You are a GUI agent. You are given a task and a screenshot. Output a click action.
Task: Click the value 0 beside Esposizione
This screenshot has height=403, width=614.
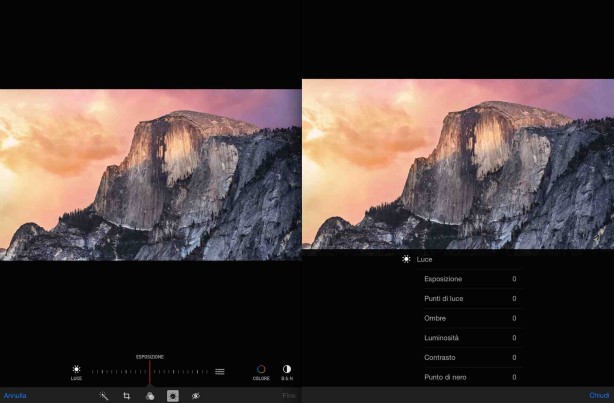pyautogui.click(x=514, y=279)
